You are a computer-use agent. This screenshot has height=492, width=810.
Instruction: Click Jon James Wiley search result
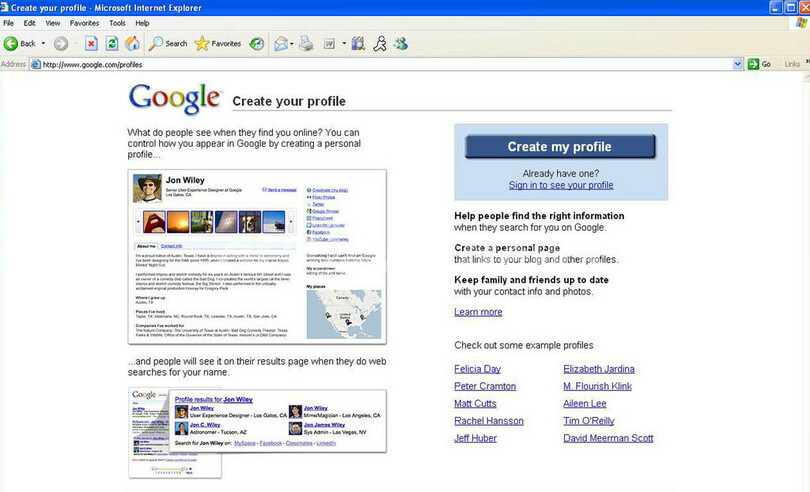[x=324, y=425]
